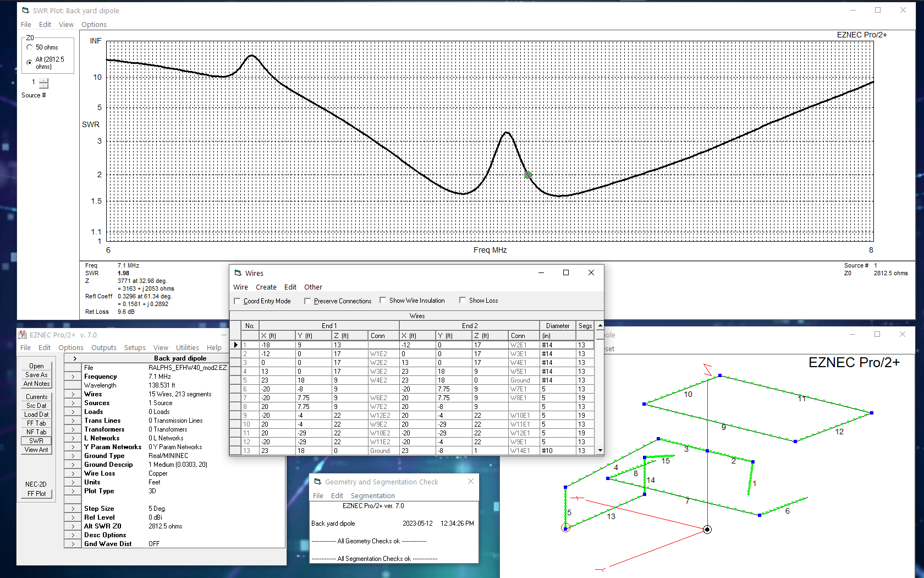Click scroll down arrow in Wires table
924x578 pixels.
coord(600,450)
